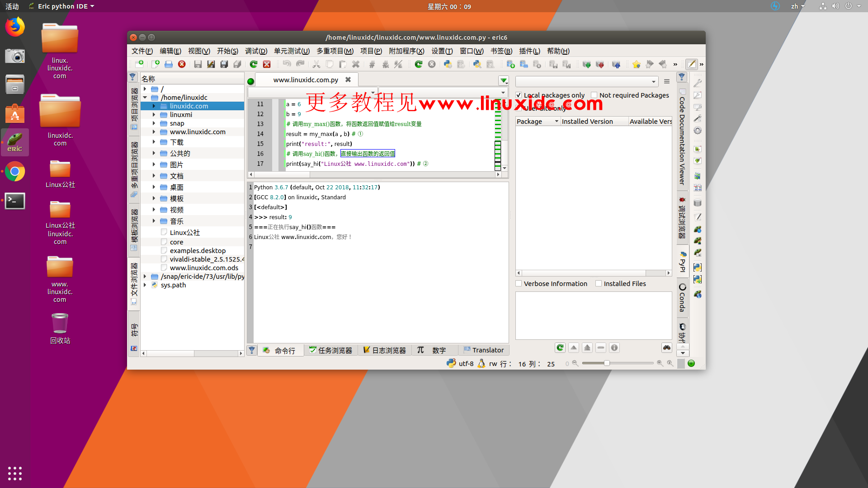Open the PyPI environment dropdown
The width and height of the screenshot is (868, 488).
587,82
